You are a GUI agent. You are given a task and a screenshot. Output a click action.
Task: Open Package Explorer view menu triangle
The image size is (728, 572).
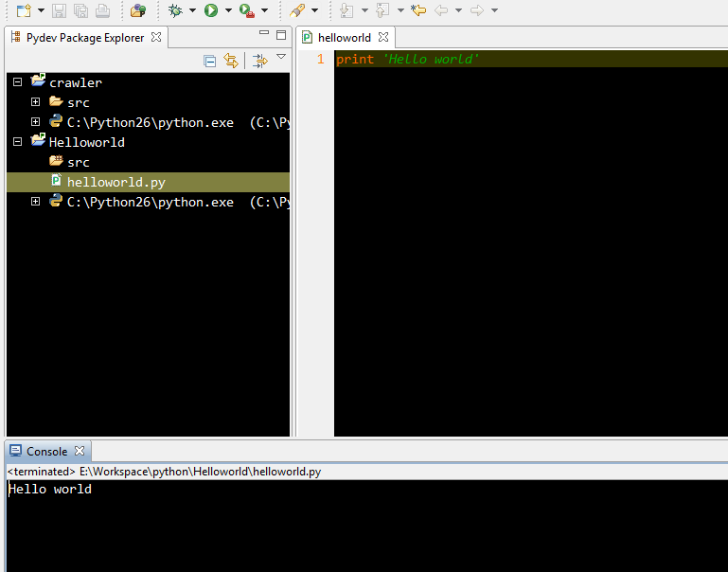pos(281,58)
